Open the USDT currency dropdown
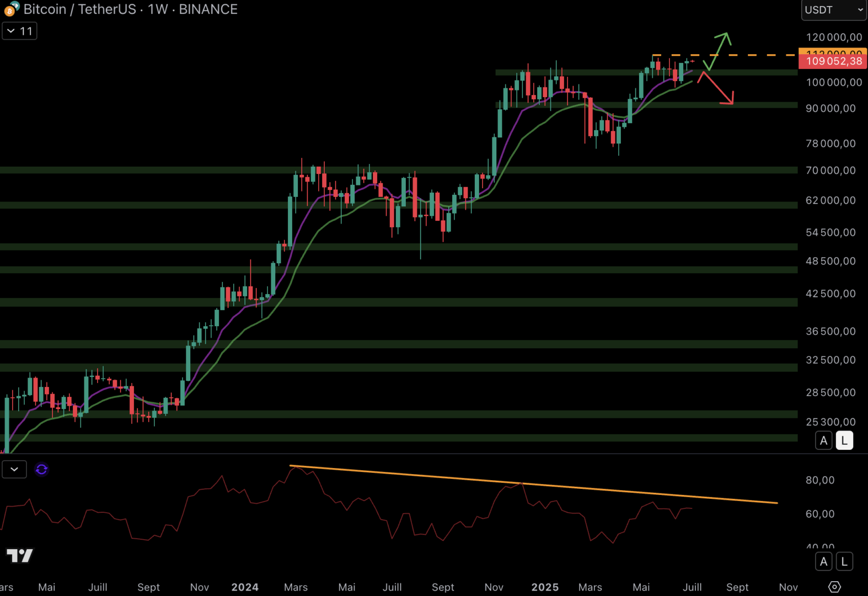This screenshot has width=868, height=596. coord(834,10)
